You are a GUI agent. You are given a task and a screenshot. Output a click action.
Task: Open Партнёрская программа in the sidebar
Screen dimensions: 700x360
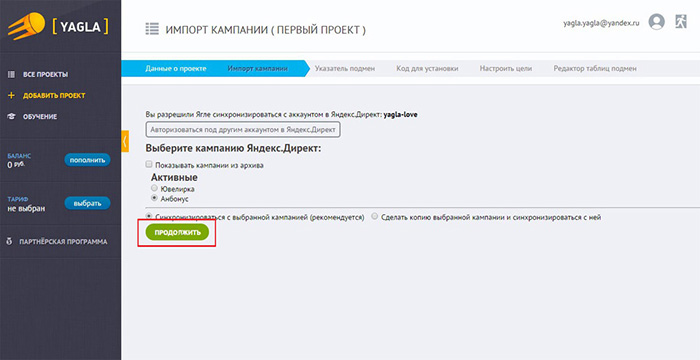(x=63, y=242)
